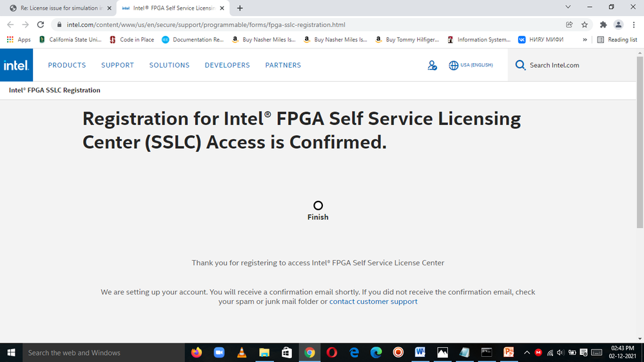The width and height of the screenshot is (644, 362).
Task: View site security lock info
Action: (59, 24)
